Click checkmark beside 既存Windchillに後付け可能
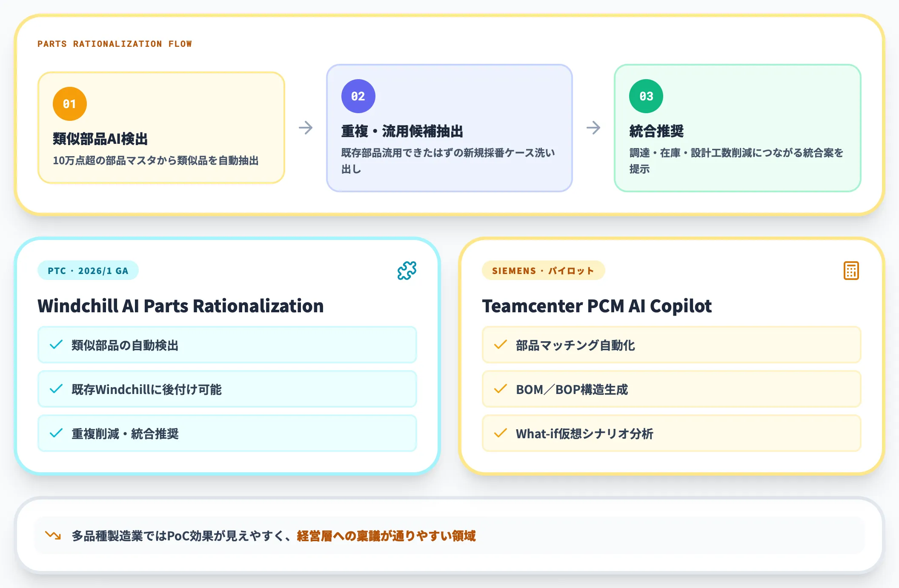The image size is (899, 588). coord(56,389)
